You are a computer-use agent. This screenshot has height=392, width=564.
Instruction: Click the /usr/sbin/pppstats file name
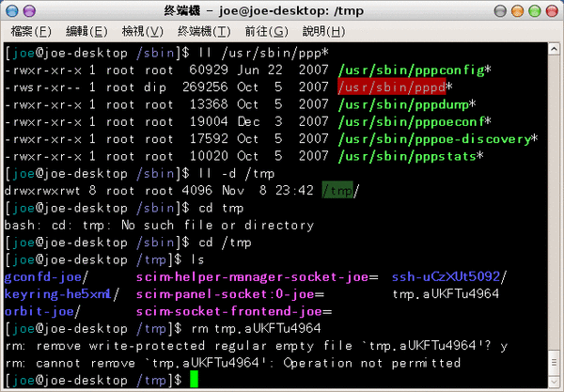(x=407, y=156)
